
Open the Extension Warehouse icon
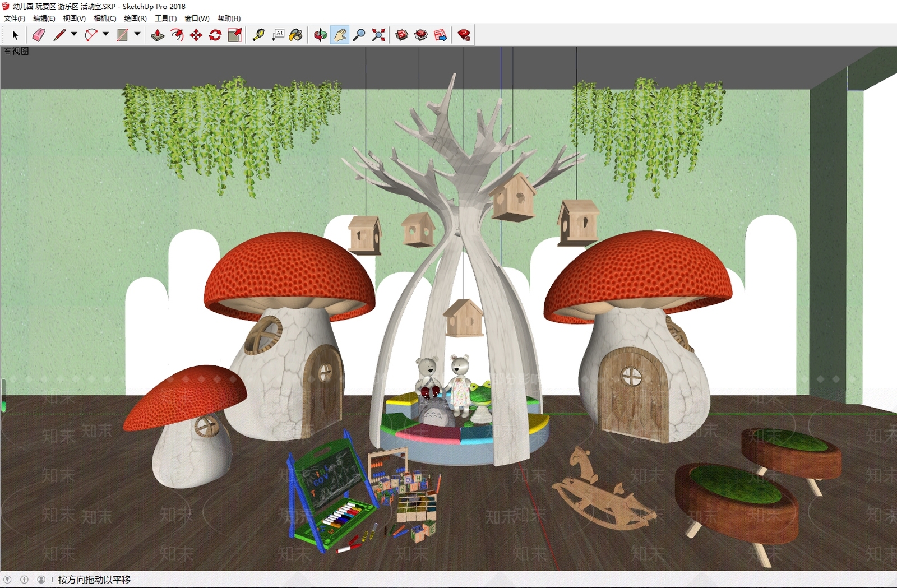coord(421,35)
